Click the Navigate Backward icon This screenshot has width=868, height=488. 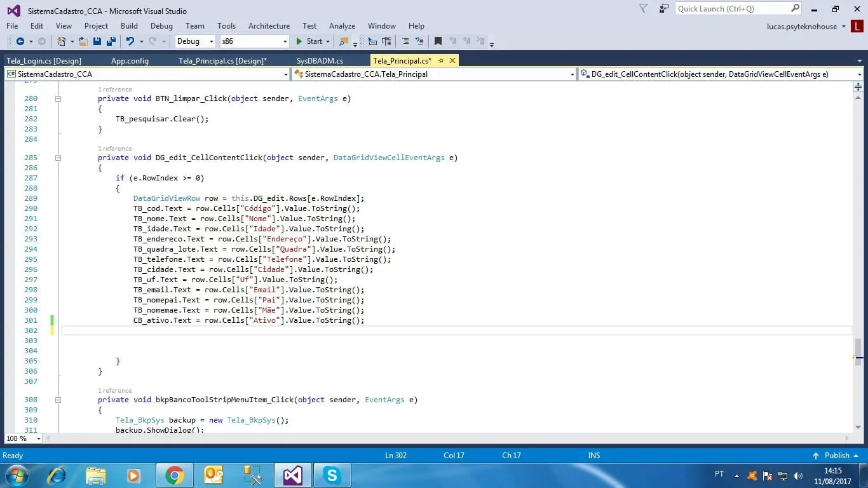20,41
